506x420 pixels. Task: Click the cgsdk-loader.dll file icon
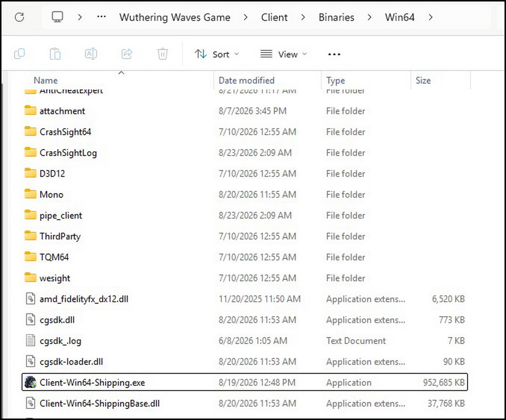30,361
